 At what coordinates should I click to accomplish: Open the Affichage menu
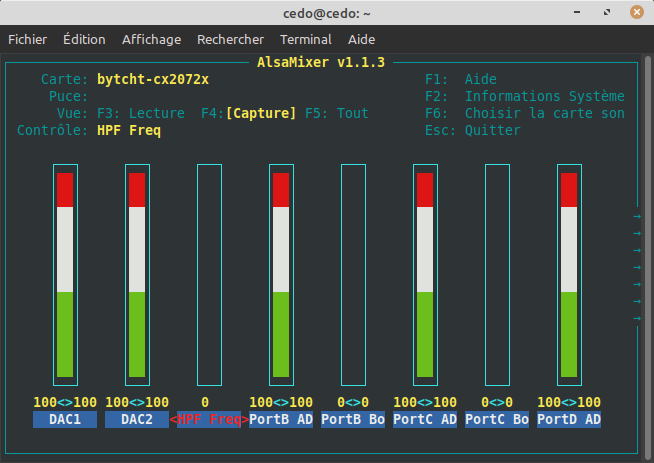click(151, 40)
